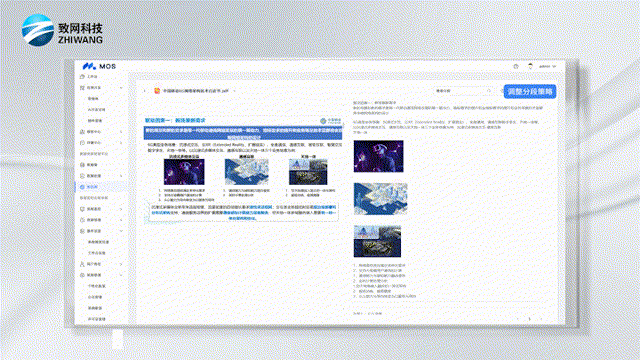640x360 pixels.
Task: Select the highlighted blue sidebar menu item
Action: pos(101,187)
